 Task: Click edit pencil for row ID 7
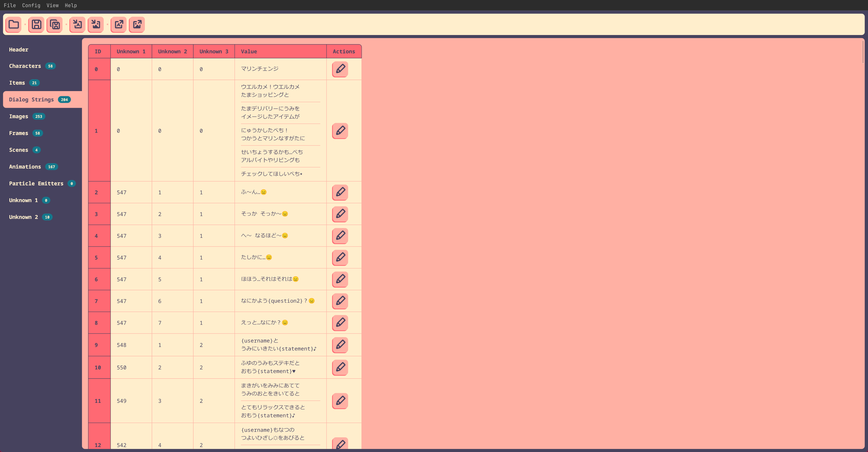tap(340, 301)
